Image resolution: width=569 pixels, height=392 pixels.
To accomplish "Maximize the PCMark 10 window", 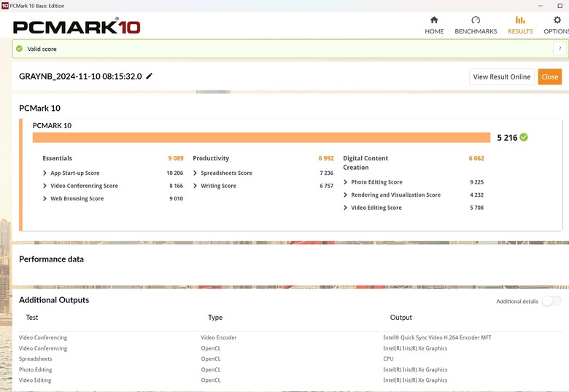I will [x=560, y=6].
